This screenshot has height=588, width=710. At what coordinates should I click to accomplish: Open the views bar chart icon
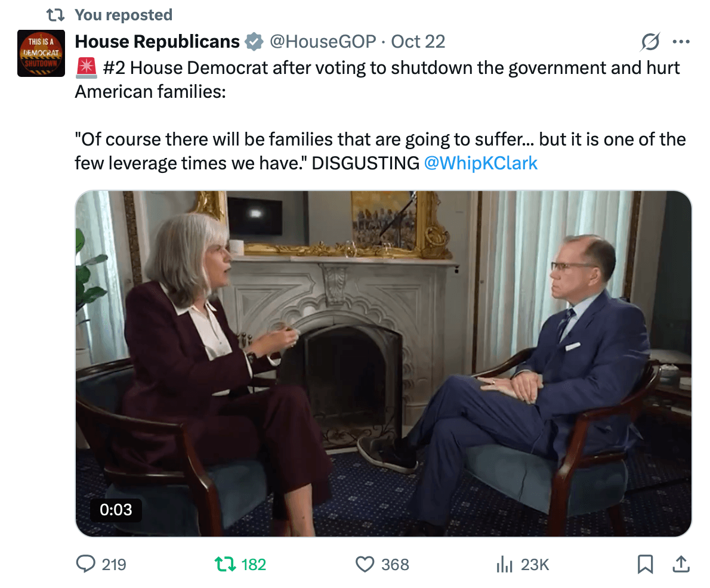click(505, 564)
